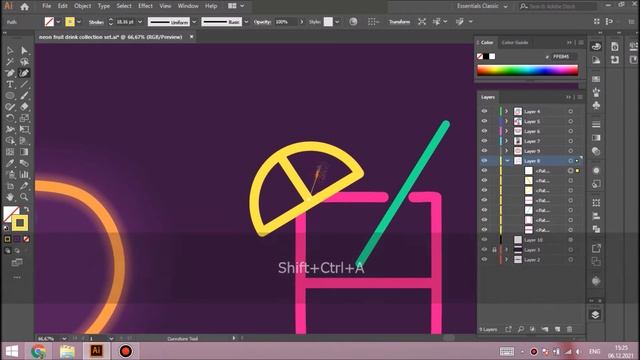Delete selection with Layers trash icon
Screen dimensions: 640x360
tap(570, 329)
